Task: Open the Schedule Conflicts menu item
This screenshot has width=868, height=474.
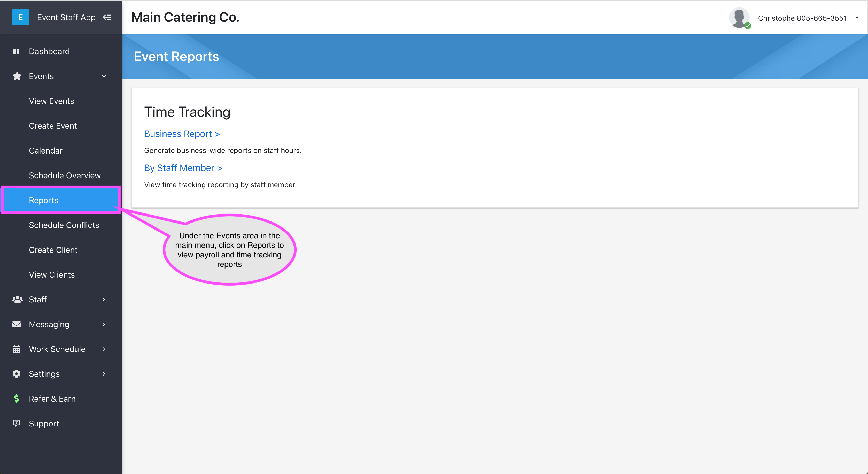Action: tap(64, 225)
